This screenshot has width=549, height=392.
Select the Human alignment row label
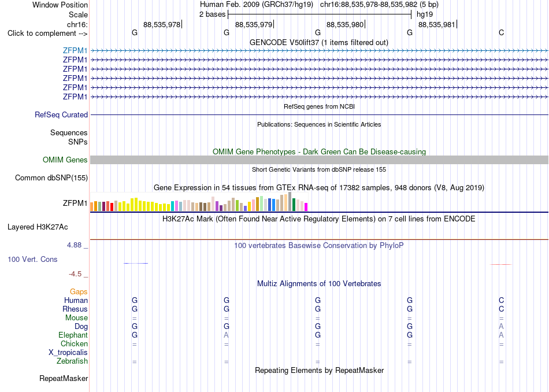[x=76, y=300]
